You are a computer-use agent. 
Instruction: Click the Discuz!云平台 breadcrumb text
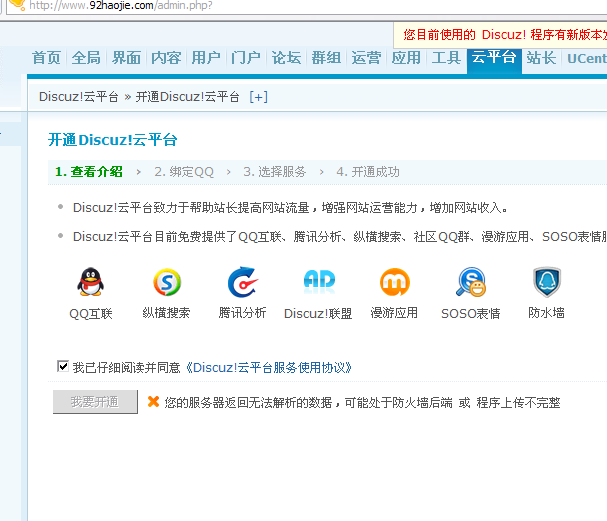coord(79,96)
